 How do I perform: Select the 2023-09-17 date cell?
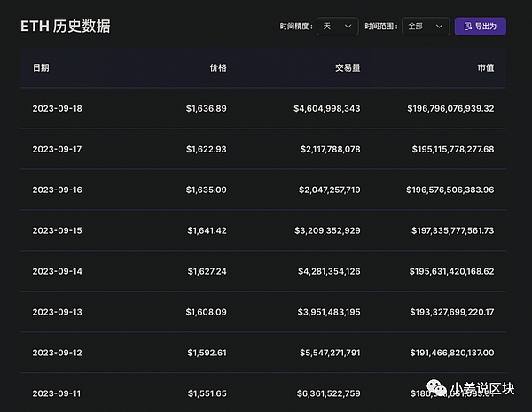coord(57,150)
